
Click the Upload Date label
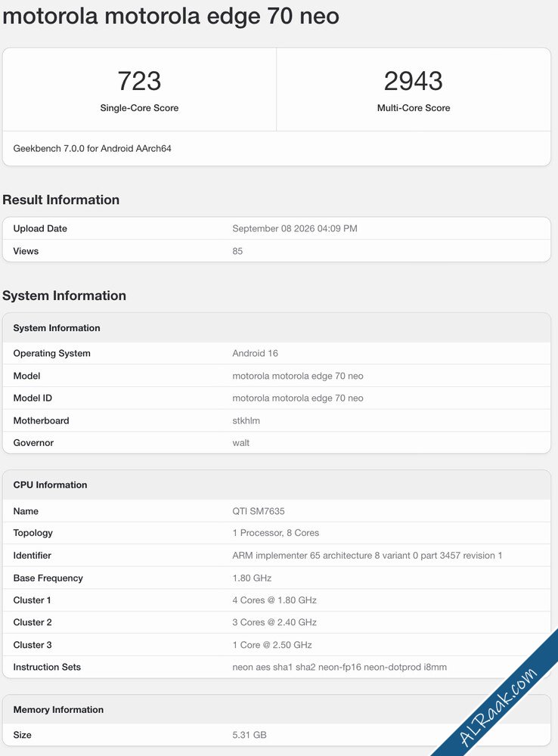click(x=40, y=228)
